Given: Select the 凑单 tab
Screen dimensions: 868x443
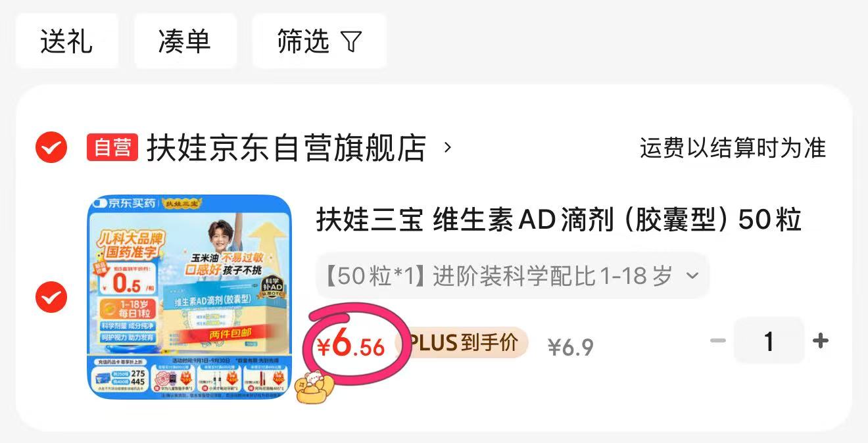Looking at the screenshot, I should click(185, 41).
